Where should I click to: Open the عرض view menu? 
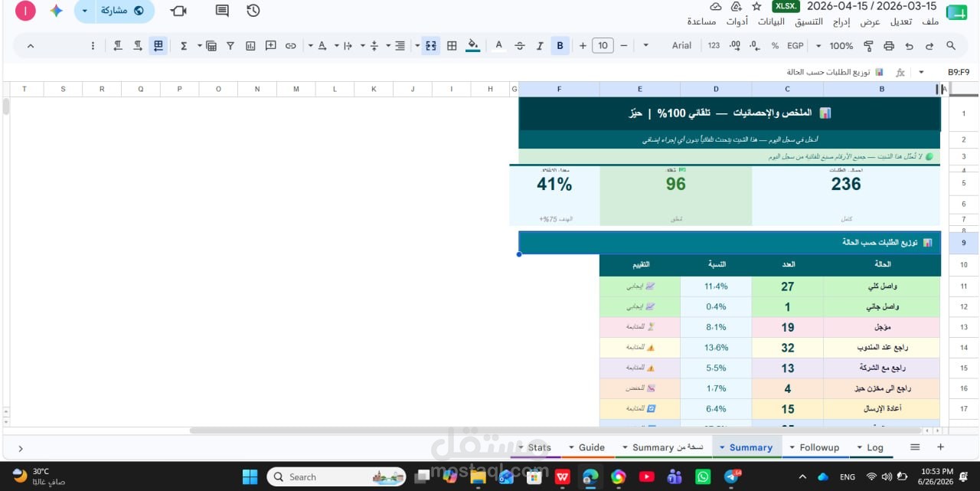coord(871,21)
